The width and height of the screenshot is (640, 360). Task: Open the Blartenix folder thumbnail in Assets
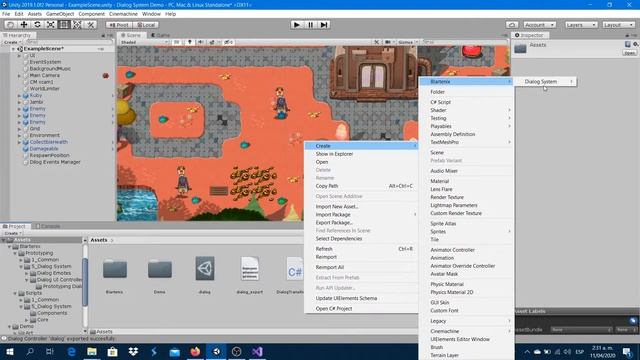(115, 269)
